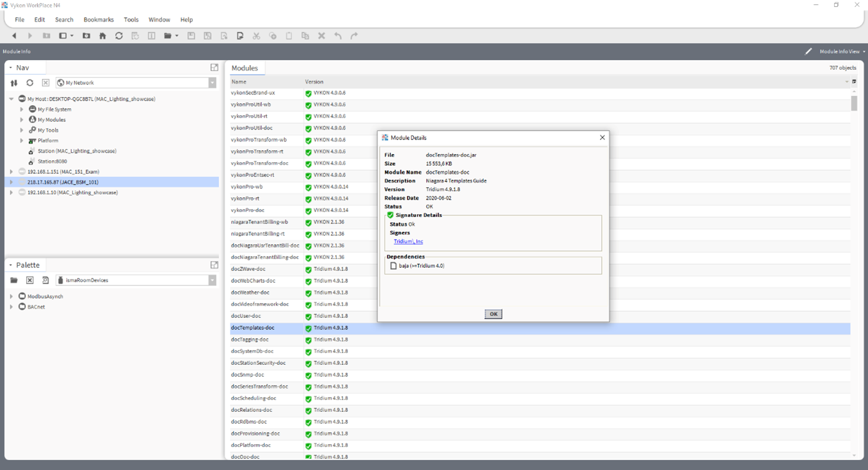Open the view-pane dropdown in the toolbar
The width and height of the screenshot is (868, 470).
[72, 36]
